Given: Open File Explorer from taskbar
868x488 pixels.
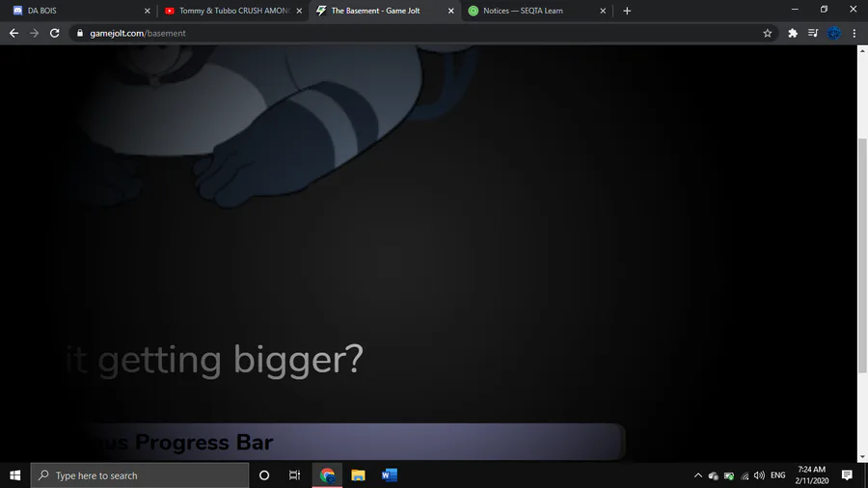Looking at the screenshot, I should pyautogui.click(x=358, y=475).
